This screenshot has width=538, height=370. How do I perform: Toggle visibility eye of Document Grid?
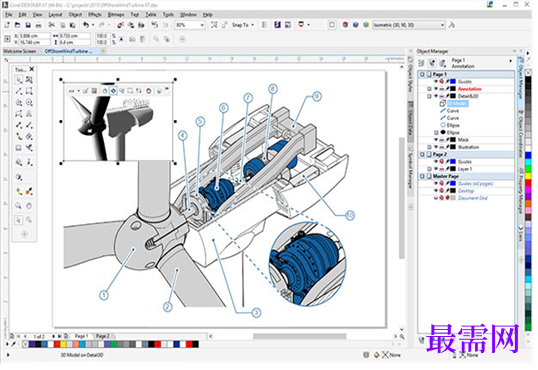pyautogui.click(x=436, y=198)
